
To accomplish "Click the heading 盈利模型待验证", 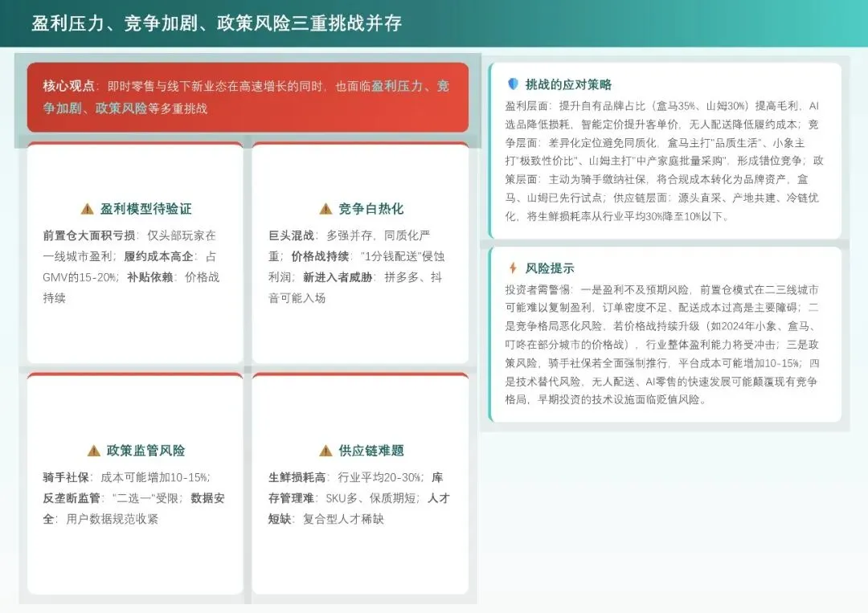I will point(146,209).
